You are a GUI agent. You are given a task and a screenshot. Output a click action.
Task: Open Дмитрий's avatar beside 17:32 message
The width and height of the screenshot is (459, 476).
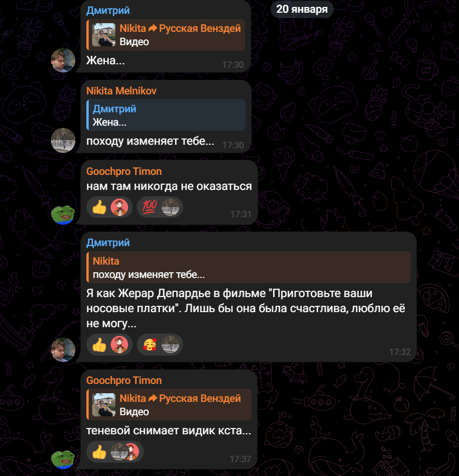[63, 350]
